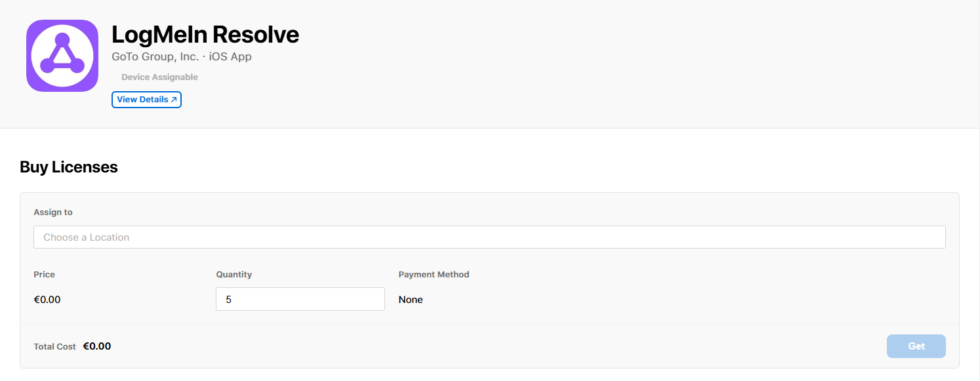Click the €0.00 value under Price
Image resolution: width=980 pixels, height=381 pixels.
tap(47, 300)
